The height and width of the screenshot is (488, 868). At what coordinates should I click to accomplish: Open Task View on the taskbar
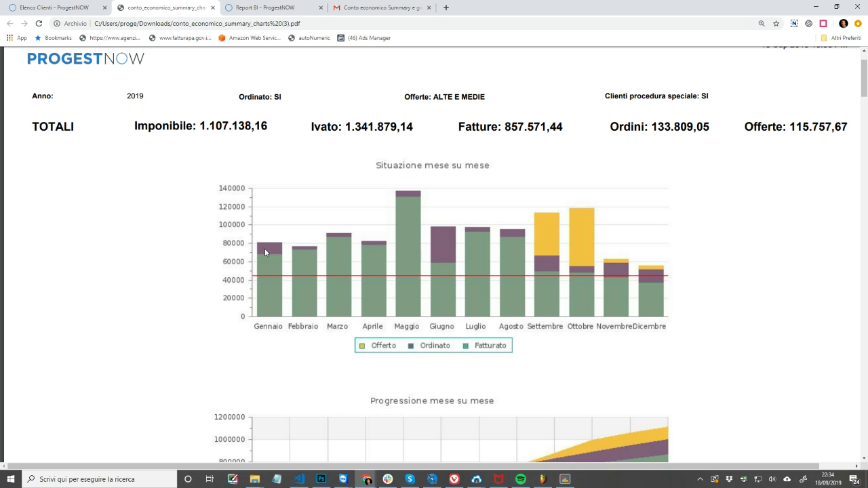210,479
